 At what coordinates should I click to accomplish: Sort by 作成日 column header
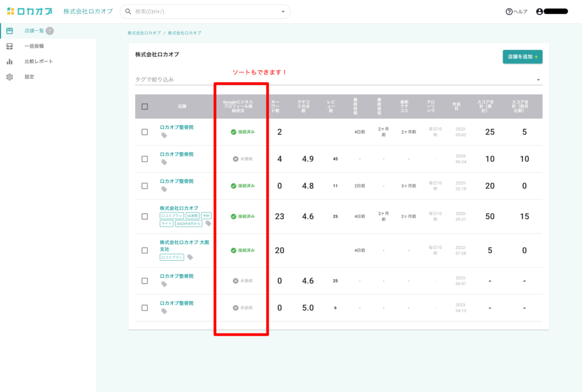(456, 106)
